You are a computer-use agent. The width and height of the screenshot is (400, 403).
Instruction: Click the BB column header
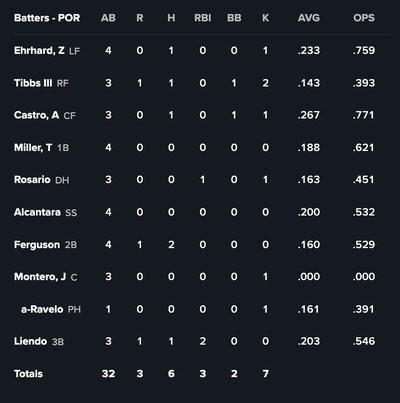(x=234, y=18)
